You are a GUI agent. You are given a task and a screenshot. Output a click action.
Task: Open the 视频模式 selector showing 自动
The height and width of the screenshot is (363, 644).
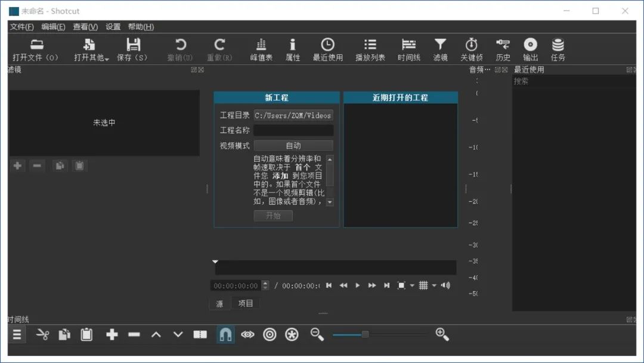tap(293, 145)
